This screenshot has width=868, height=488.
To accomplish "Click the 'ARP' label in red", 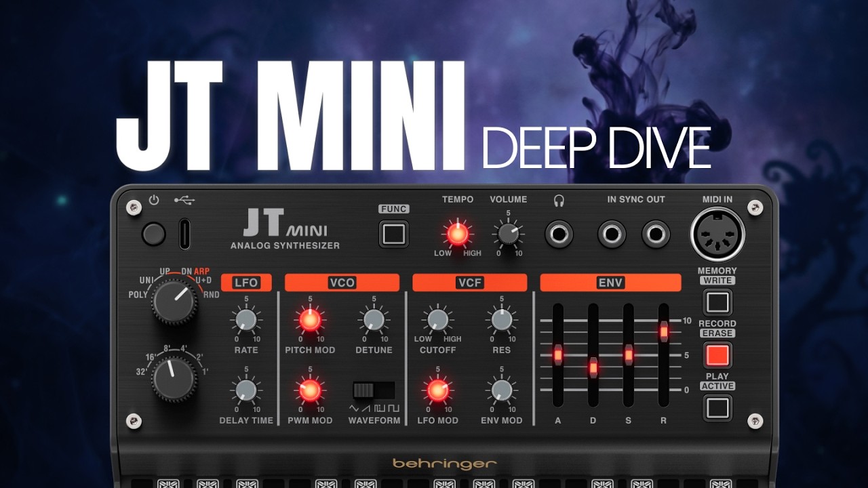I will tap(202, 272).
